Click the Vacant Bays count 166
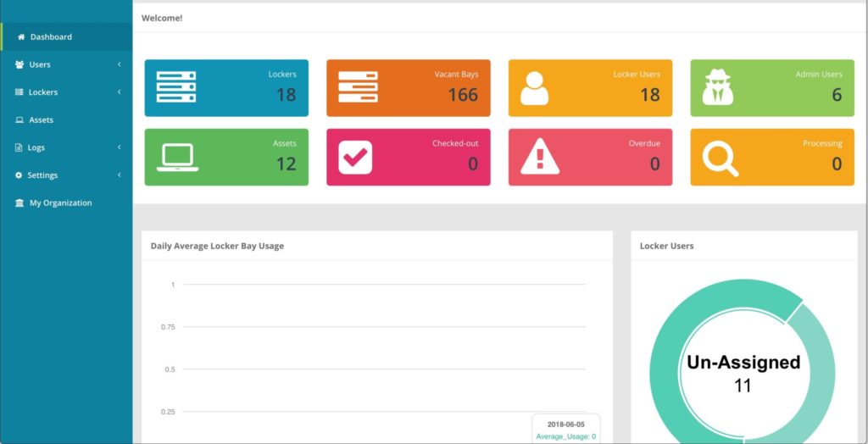868x444 pixels. coord(464,95)
